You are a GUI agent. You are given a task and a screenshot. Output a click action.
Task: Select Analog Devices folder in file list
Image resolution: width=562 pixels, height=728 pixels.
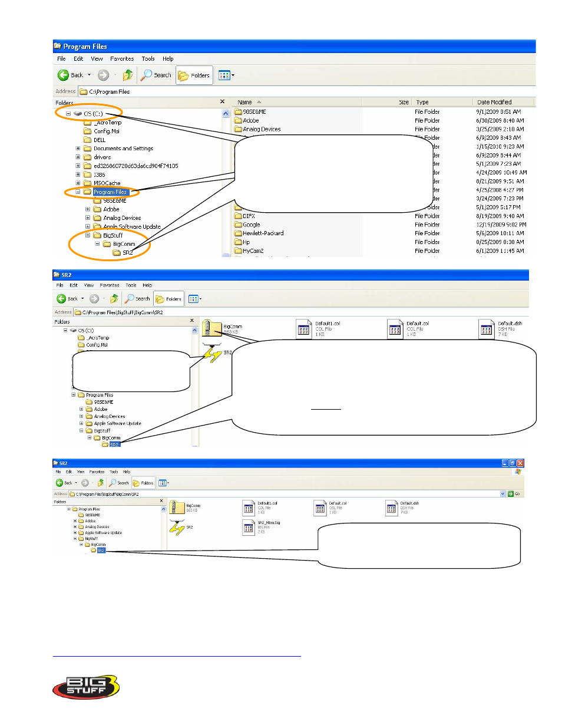click(257, 129)
